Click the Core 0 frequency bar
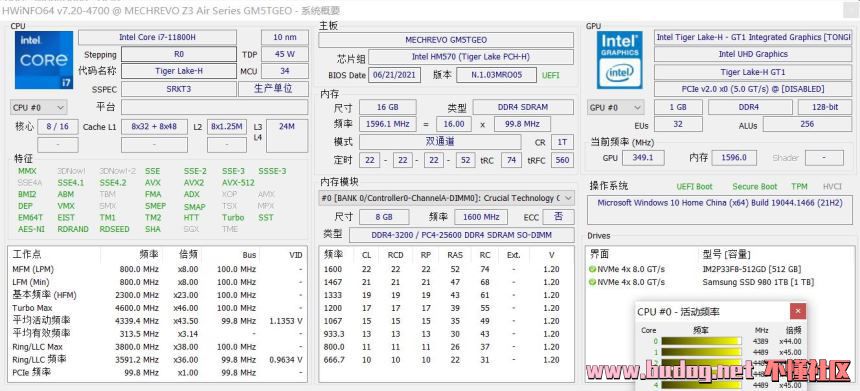 (x=700, y=341)
